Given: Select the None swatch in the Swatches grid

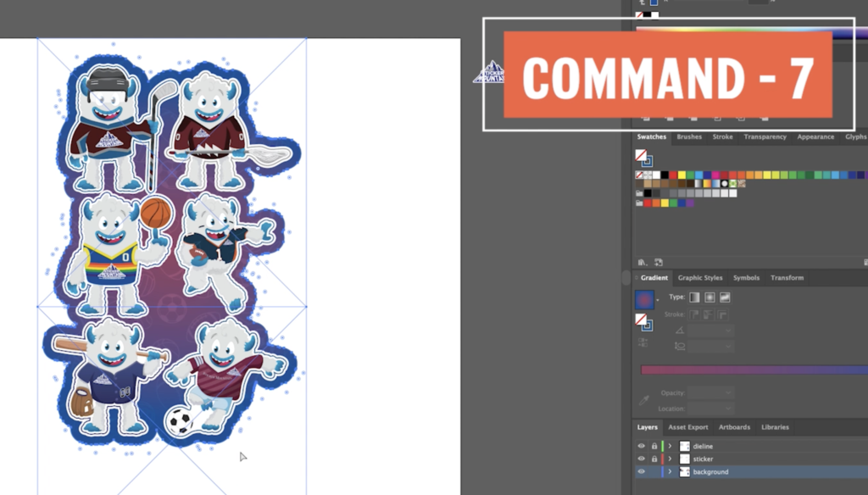Looking at the screenshot, I should point(639,175).
